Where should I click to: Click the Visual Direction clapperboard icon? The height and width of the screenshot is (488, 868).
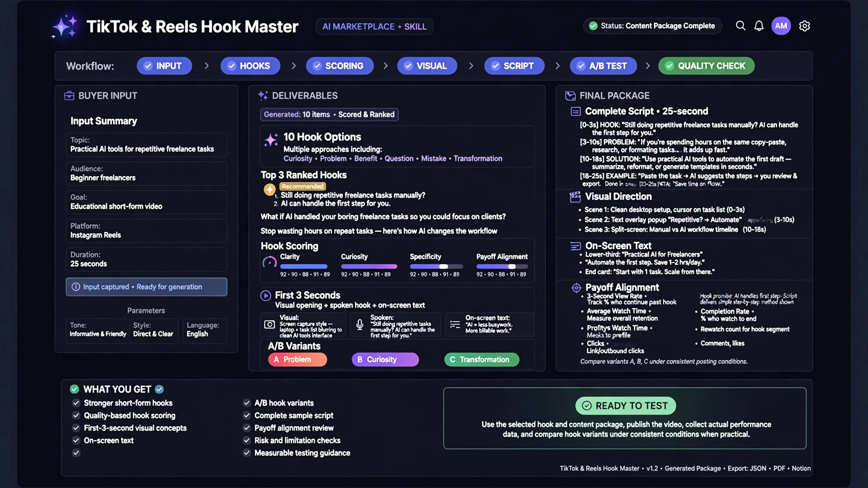[x=575, y=197]
